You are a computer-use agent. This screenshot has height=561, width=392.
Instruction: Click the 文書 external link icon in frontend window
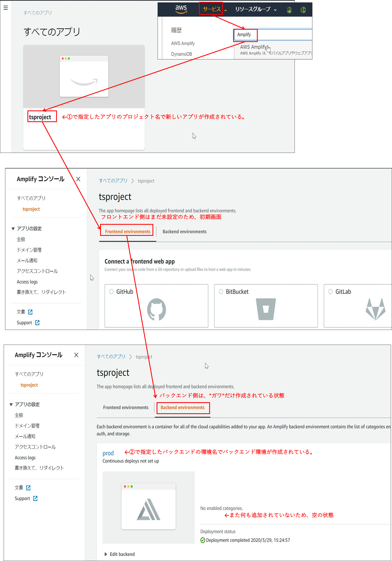click(x=30, y=312)
